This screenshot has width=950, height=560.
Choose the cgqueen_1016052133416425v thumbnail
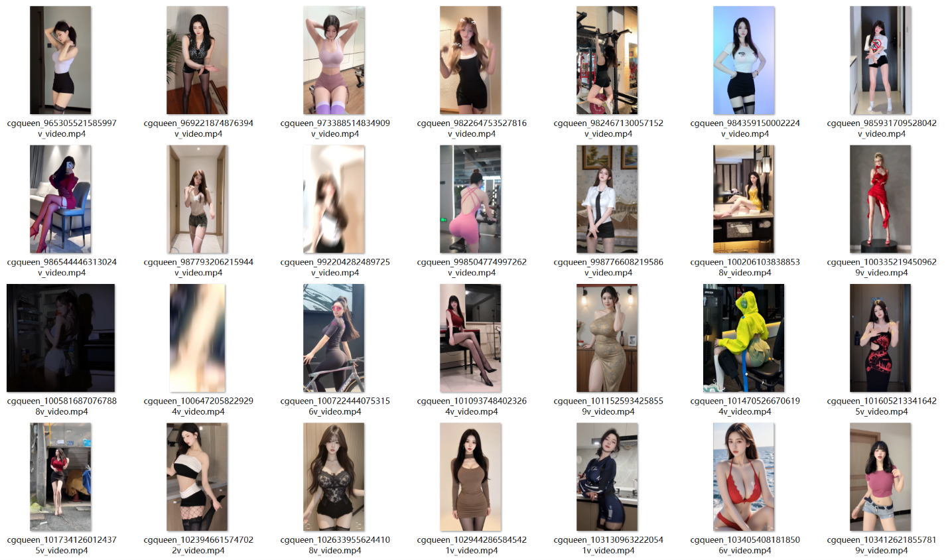[880, 338]
